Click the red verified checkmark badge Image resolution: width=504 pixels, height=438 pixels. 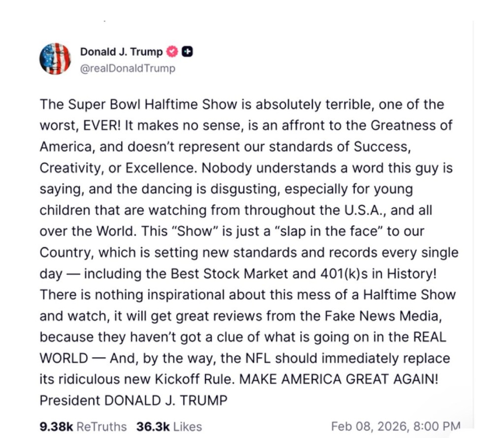point(172,51)
